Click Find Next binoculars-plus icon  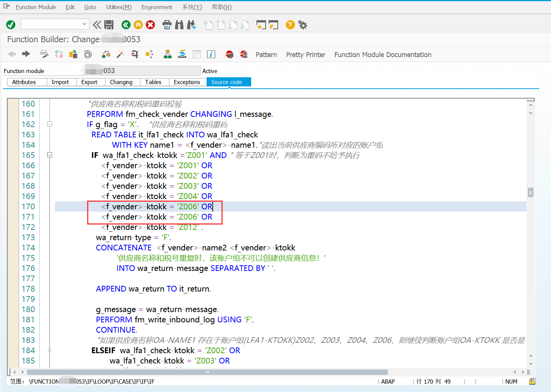click(191, 25)
